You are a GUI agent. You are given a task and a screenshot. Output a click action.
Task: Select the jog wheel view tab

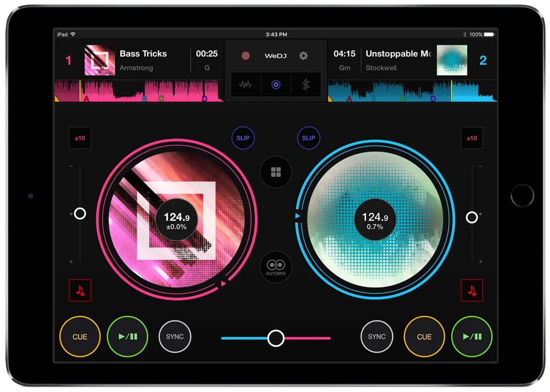pos(275,85)
